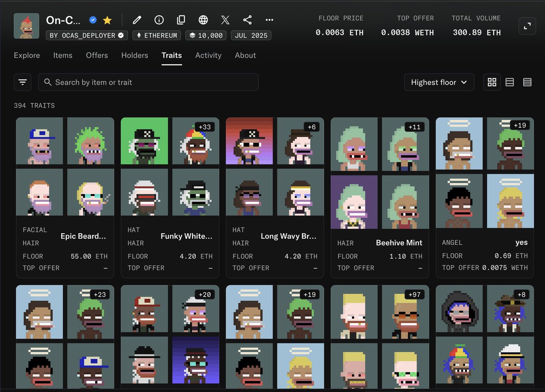Viewport: 545px width, 392px height.
Task: Click the JUL 2025 date badge
Action: click(x=251, y=35)
